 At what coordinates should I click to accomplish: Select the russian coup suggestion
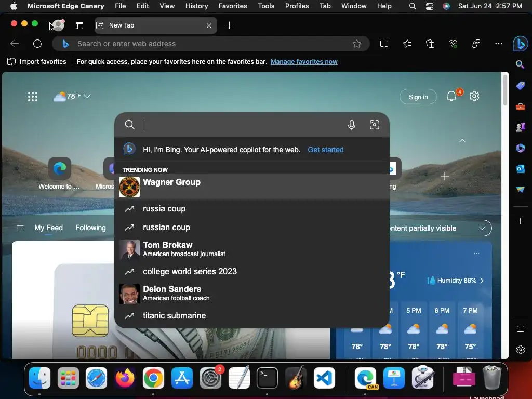252,228
